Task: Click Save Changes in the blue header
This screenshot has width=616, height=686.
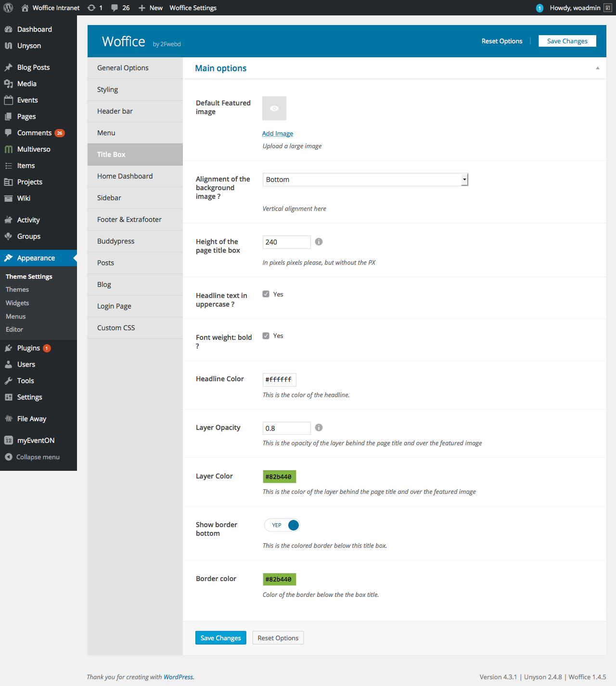Action: [567, 41]
